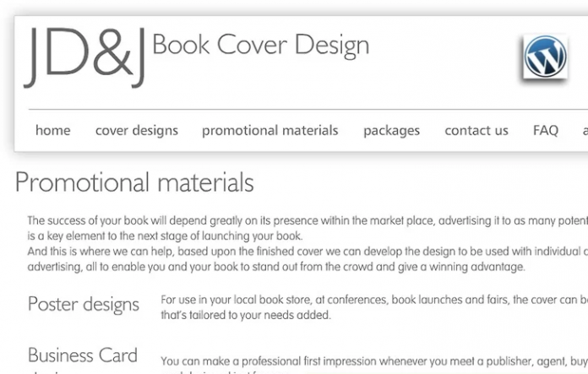Click the JD&J logo
Image resolution: width=588 pixels, height=374 pixels.
tap(85, 56)
